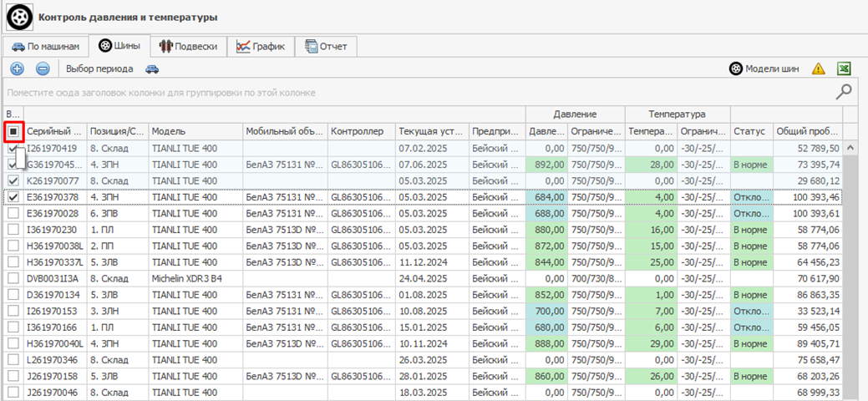
Task: Click the blue minus remove icon
Action: click(43, 69)
